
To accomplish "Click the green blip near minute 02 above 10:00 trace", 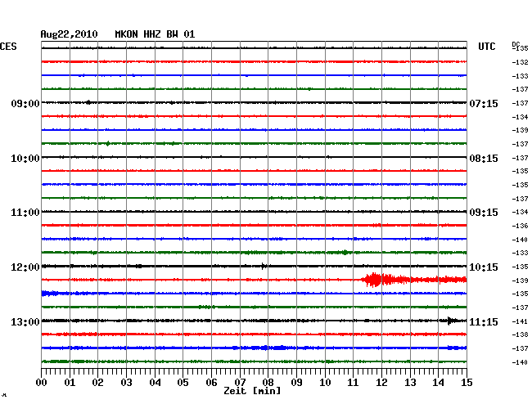I will click(x=107, y=144).
